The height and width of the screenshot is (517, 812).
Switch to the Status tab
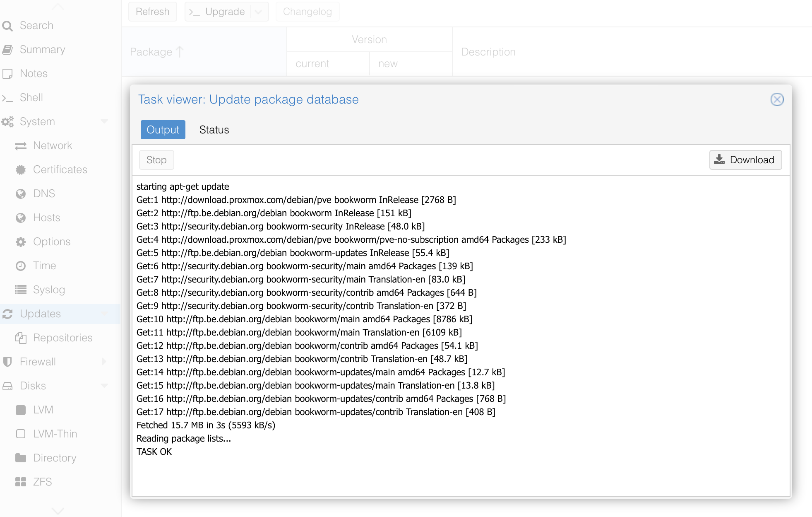pyautogui.click(x=214, y=130)
